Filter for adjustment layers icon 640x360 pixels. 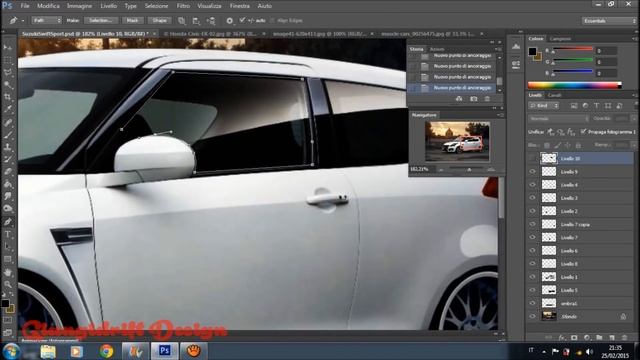[x=585, y=106]
